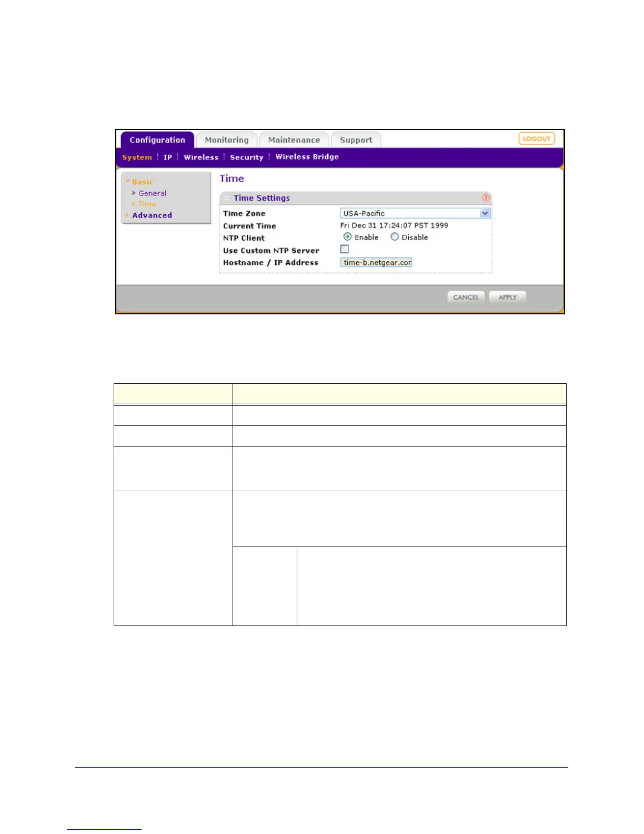The image size is (644, 834).
Task: Select the Time item in sidebar
Action: [147, 204]
